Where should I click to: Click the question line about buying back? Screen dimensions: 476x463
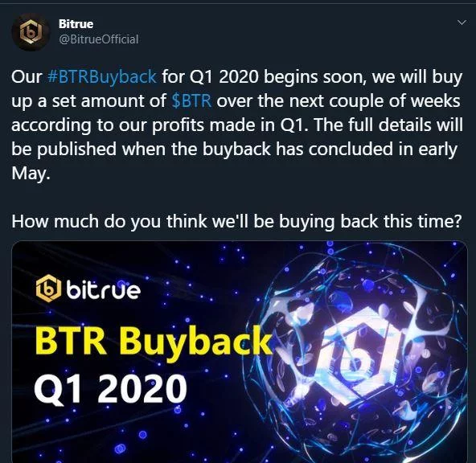pos(236,221)
